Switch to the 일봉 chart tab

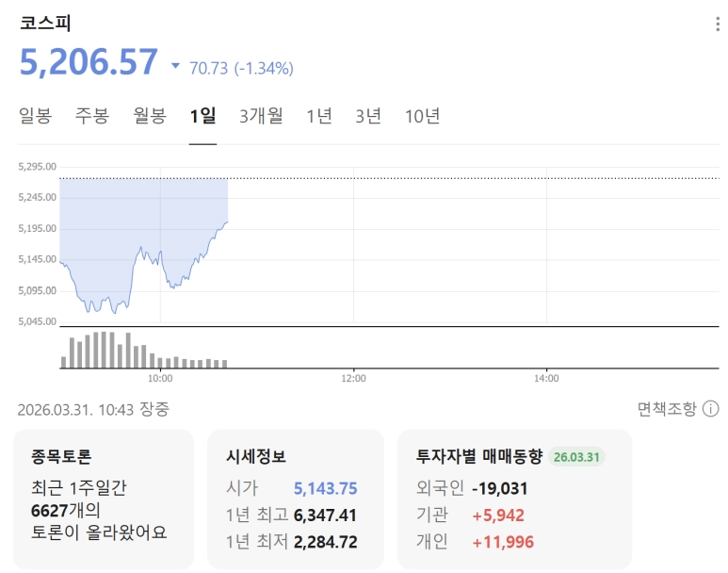click(x=35, y=116)
